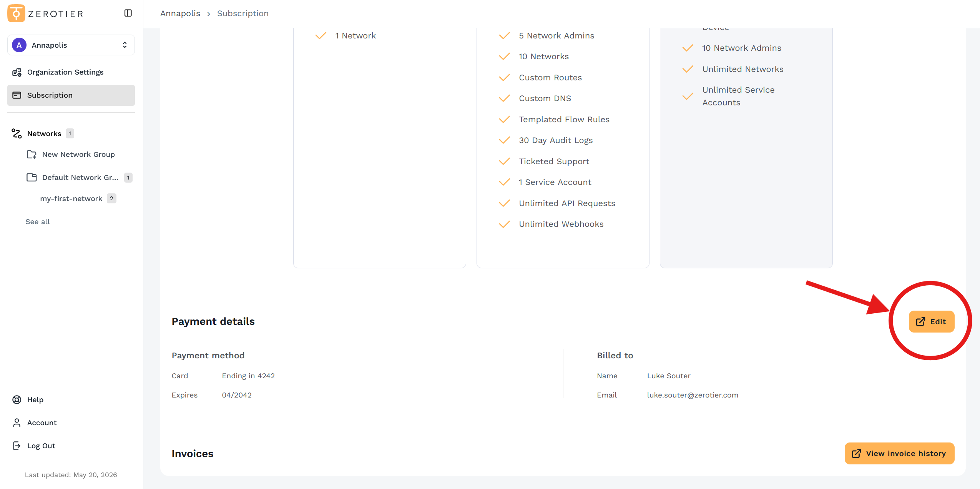Image resolution: width=980 pixels, height=489 pixels.
Task: Open the Annapolis organization switcher
Action: point(71,45)
